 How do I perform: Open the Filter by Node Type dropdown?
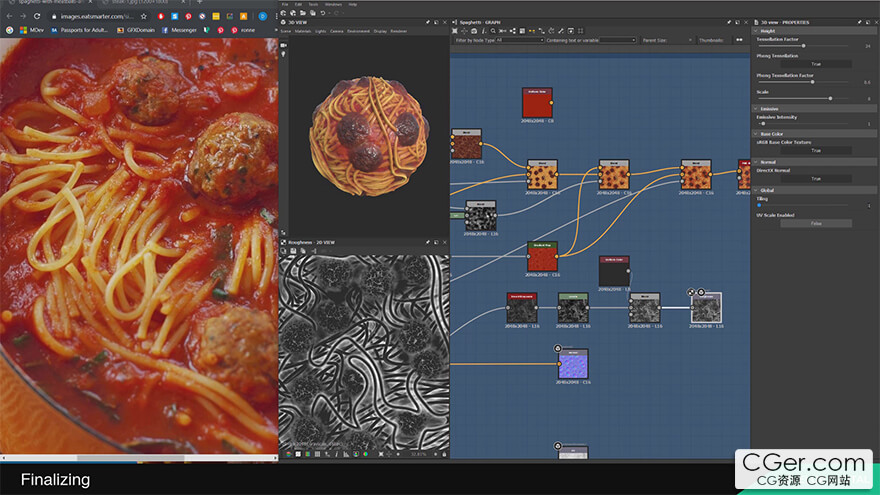coord(519,40)
